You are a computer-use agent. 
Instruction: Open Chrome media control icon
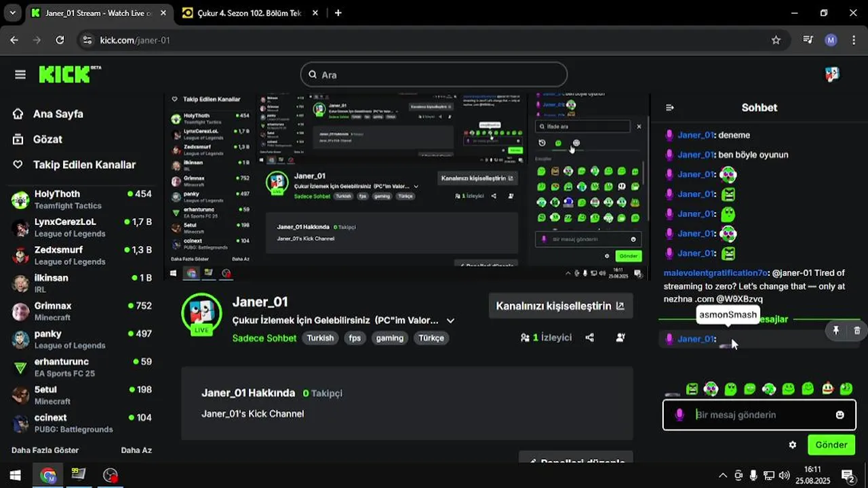click(x=808, y=40)
